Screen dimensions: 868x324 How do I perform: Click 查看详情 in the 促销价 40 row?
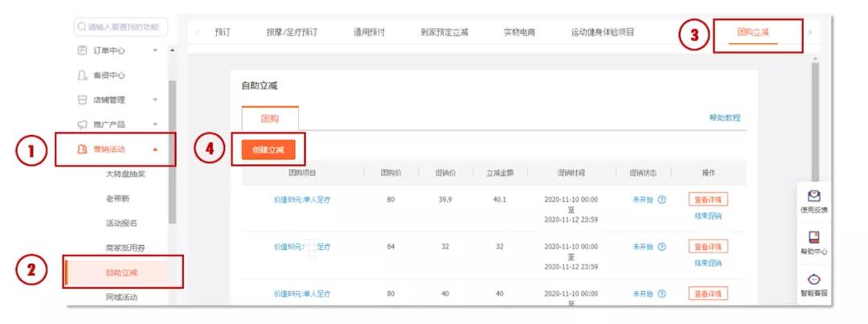[708, 293]
